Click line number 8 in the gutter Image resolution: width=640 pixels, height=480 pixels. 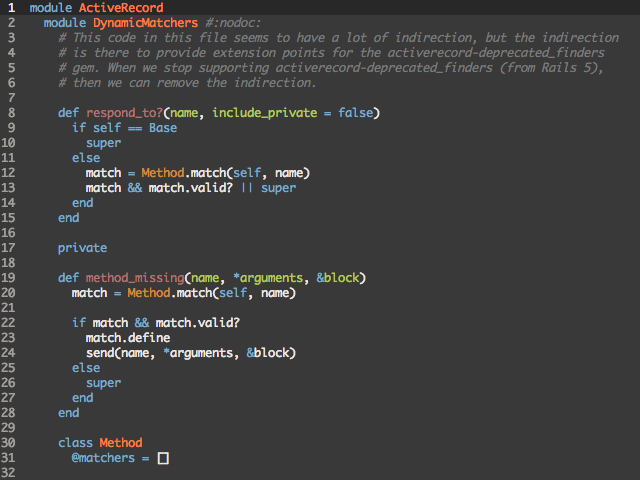pos(11,113)
